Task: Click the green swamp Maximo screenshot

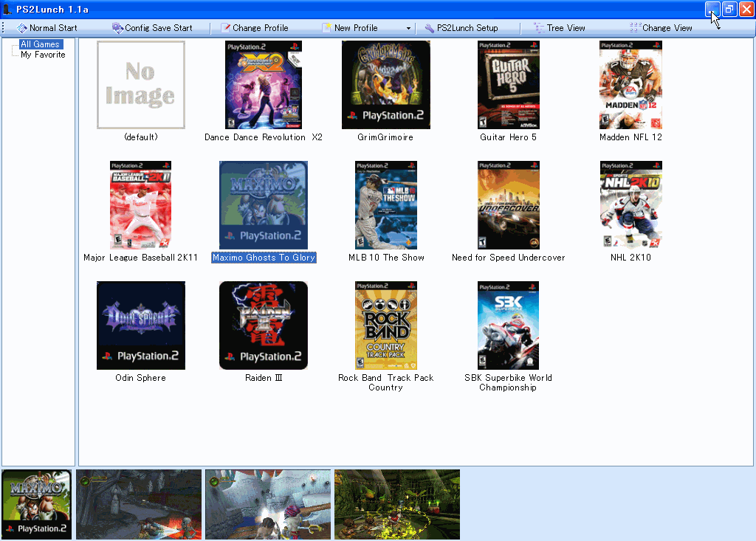Action: tap(397, 504)
